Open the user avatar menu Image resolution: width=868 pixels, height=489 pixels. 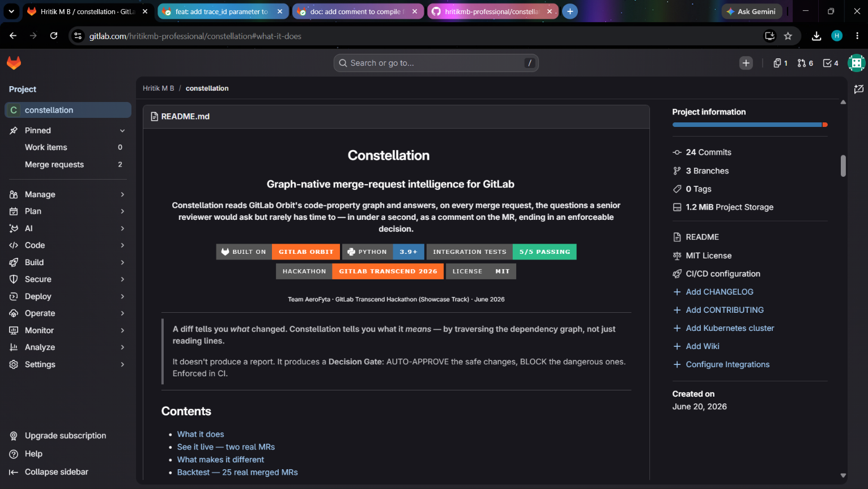[856, 63]
